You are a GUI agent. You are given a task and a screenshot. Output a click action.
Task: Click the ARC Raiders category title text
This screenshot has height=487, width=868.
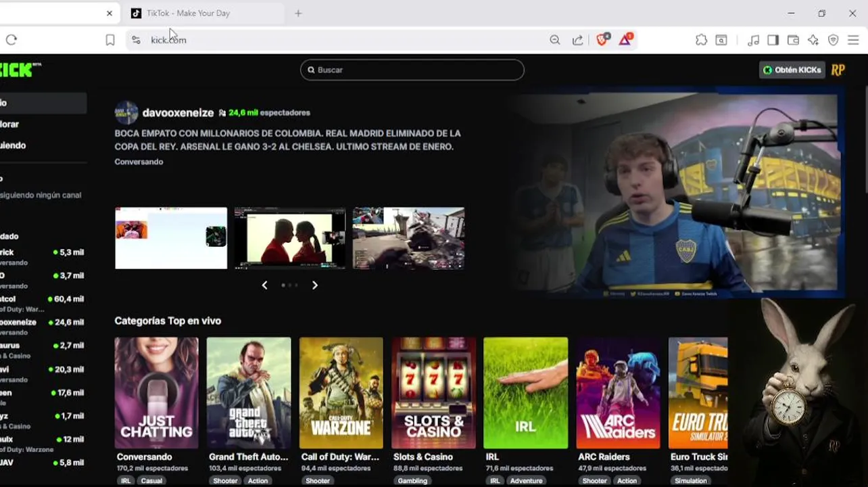click(x=604, y=457)
